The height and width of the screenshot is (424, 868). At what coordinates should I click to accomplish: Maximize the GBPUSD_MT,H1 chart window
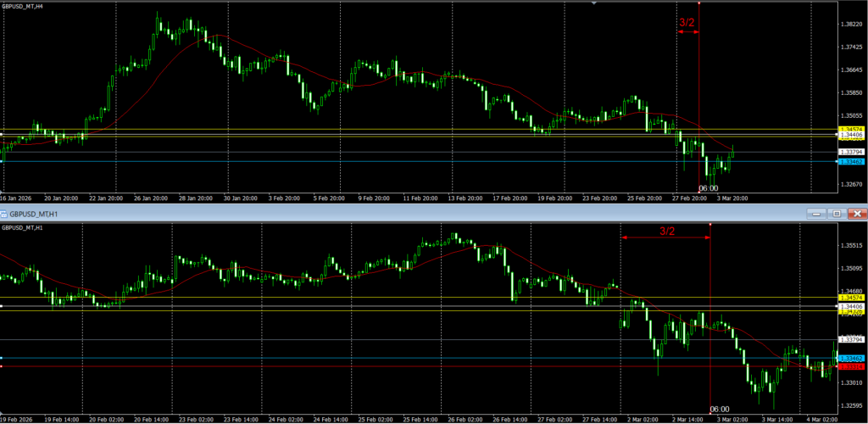(836, 214)
